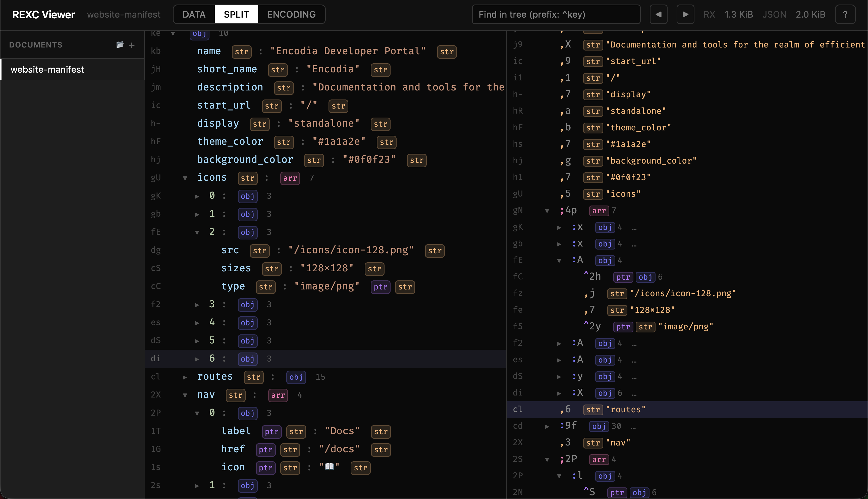Expand icons item 6 object

197,359
